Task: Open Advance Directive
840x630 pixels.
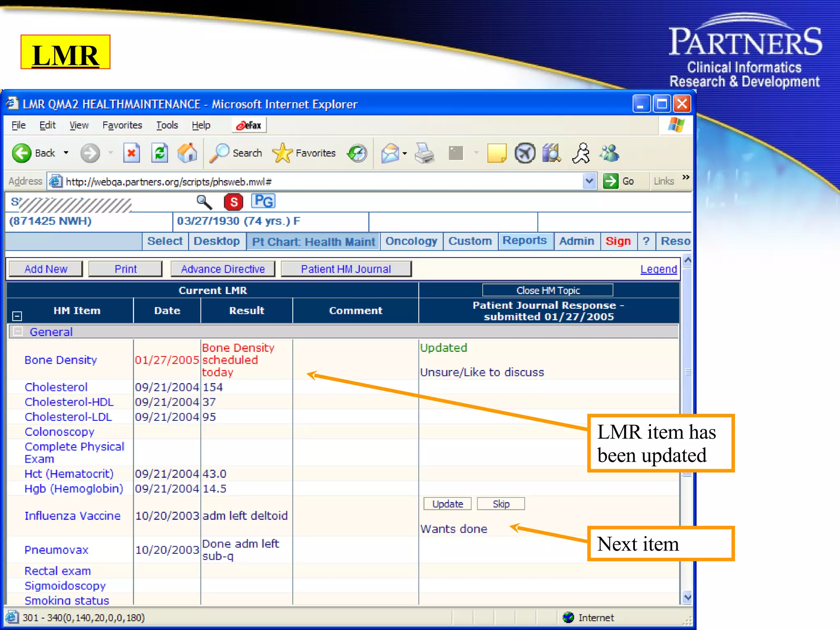Action: (223, 269)
